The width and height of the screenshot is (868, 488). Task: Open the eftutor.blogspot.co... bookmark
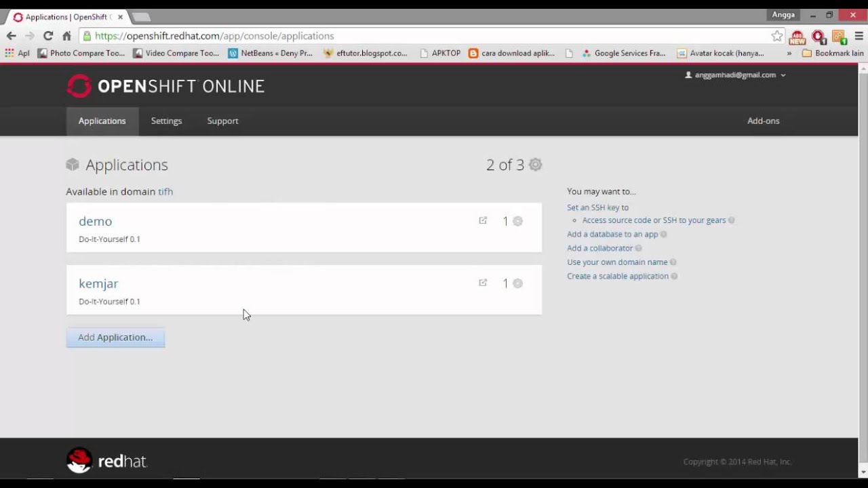[366, 53]
